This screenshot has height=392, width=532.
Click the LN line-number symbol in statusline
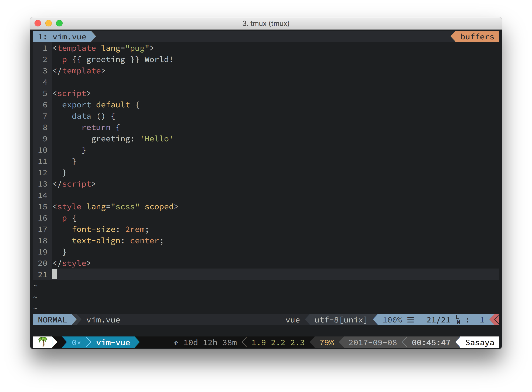(x=458, y=319)
